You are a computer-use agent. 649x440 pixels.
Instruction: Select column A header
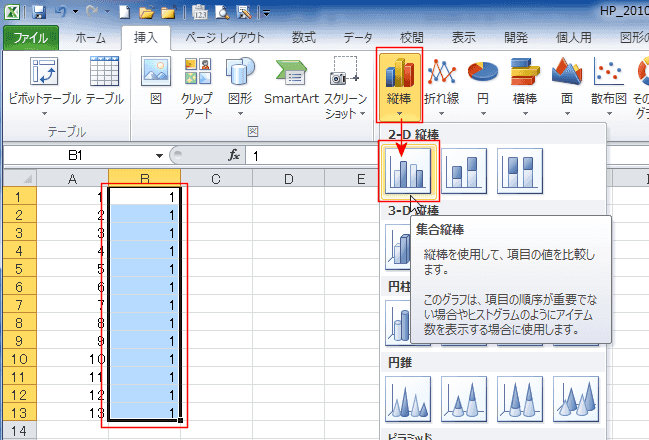(x=72, y=178)
